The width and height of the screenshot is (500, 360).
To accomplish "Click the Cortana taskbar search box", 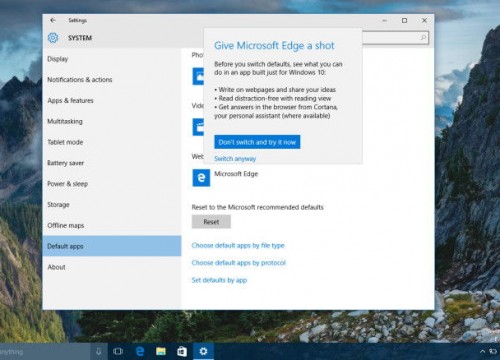I will [45, 351].
